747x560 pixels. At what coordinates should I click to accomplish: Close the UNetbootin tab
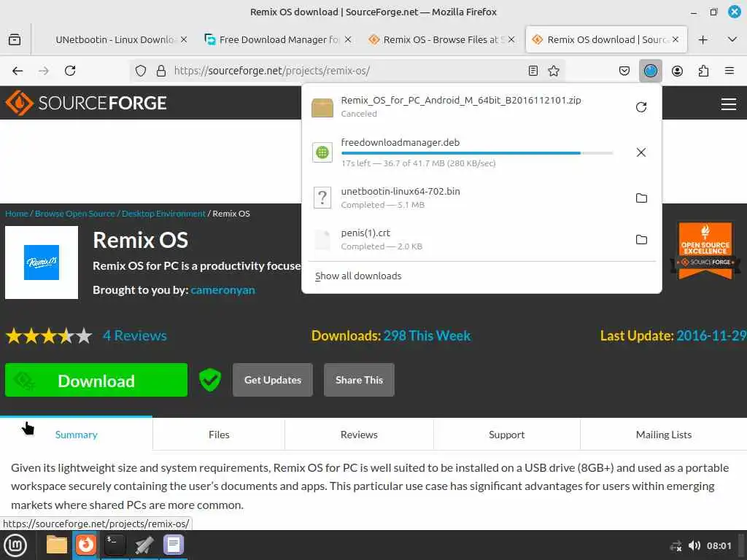pyautogui.click(x=184, y=39)
